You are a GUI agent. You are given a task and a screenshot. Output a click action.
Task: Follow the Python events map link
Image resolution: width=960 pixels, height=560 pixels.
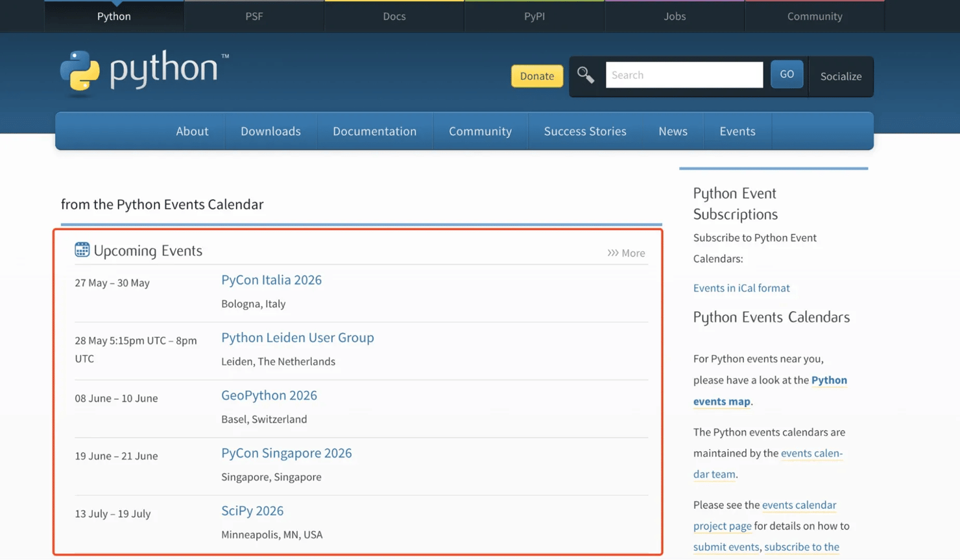770,390
